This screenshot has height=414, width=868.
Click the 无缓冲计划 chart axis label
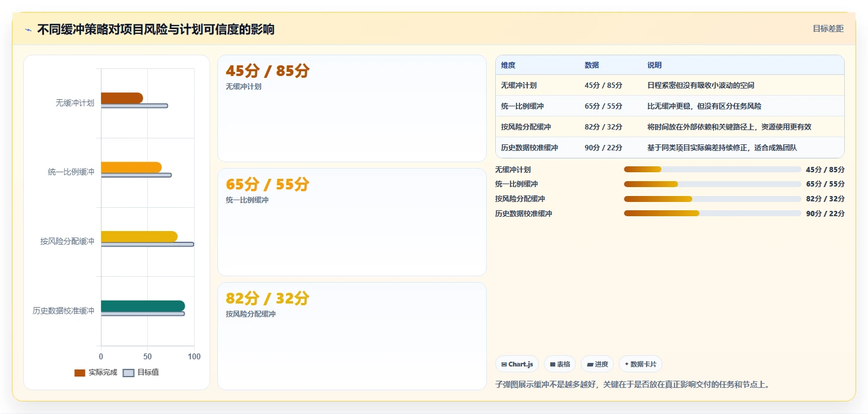pyautogui.click(x=75, y=103)
